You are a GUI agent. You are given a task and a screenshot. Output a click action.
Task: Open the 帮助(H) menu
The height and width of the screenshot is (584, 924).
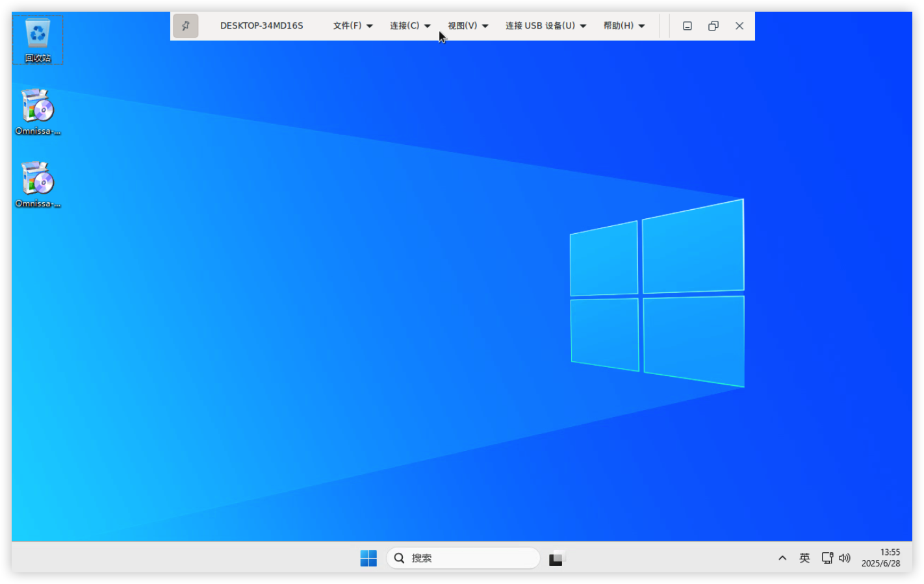tap(624, 26)
